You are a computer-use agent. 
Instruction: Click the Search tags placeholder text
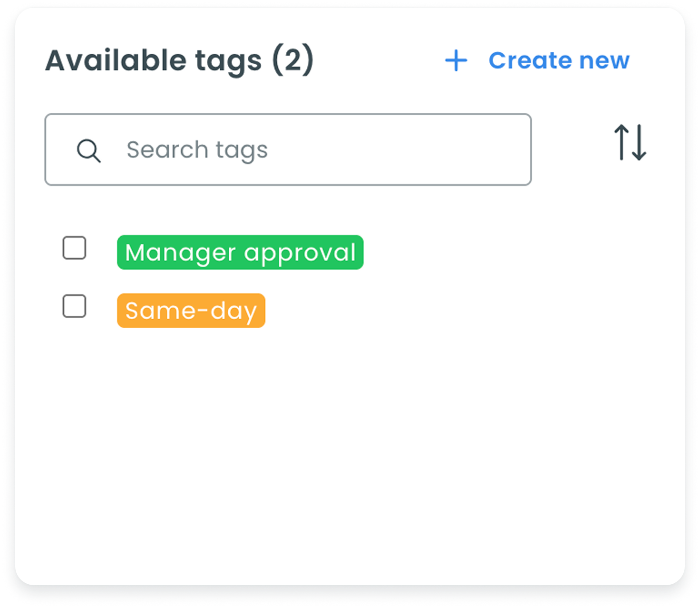[x=197, y=150]
